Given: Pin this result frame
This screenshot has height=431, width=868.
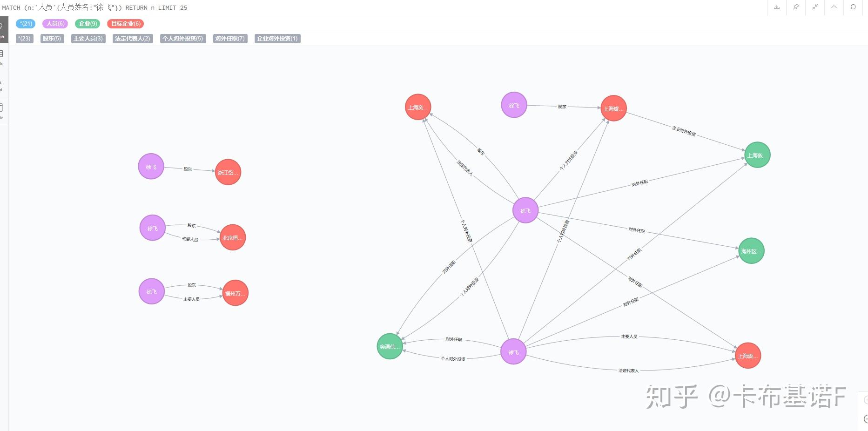Looking at the screenshot, I should tap(796, 7).
